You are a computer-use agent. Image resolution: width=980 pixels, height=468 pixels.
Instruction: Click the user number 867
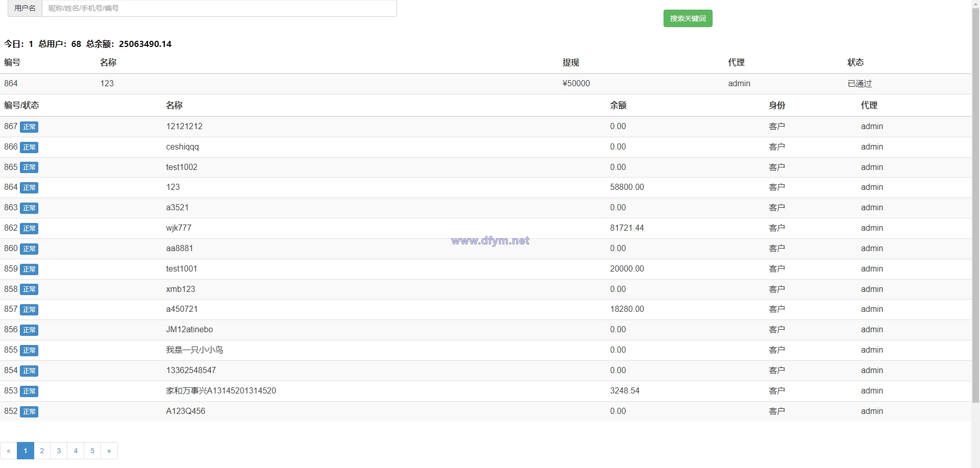(x=11, y=126)
